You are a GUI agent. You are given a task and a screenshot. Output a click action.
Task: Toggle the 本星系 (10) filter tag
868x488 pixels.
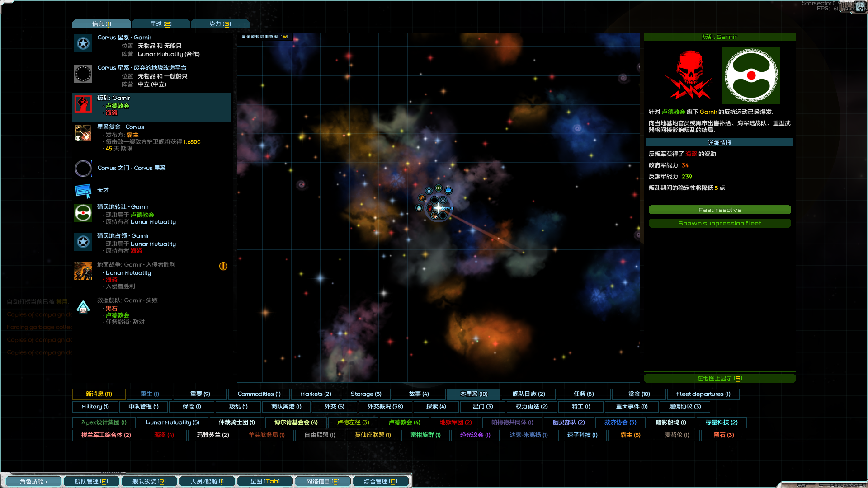tap(474, 394)
